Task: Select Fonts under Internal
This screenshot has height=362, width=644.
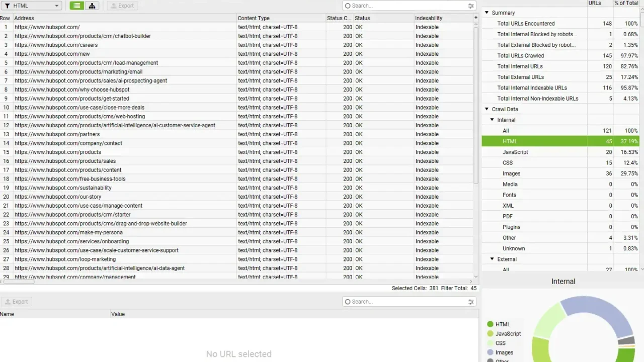Action: point(560,195)
